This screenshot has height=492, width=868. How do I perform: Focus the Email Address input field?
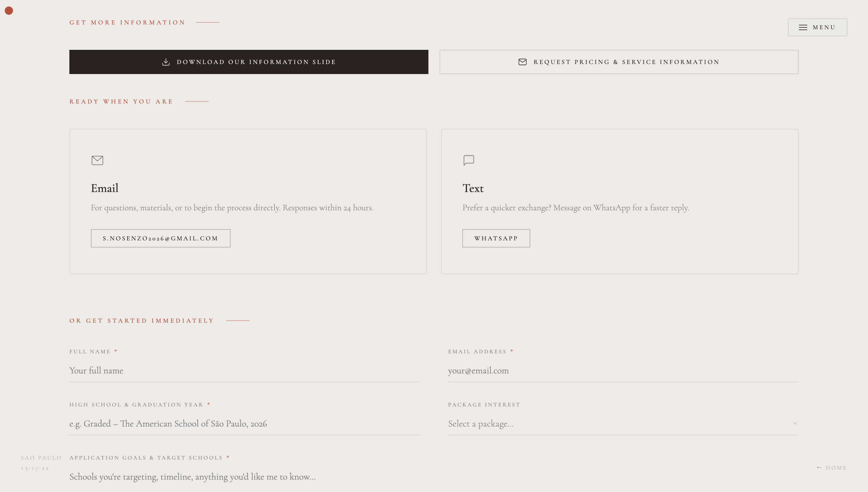(x=623, y=371)
